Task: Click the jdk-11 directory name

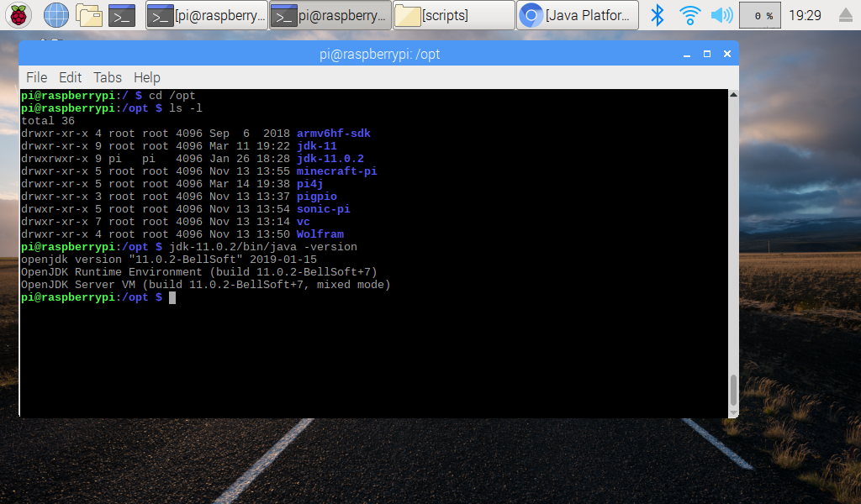Action: click(x=317, y=146)
